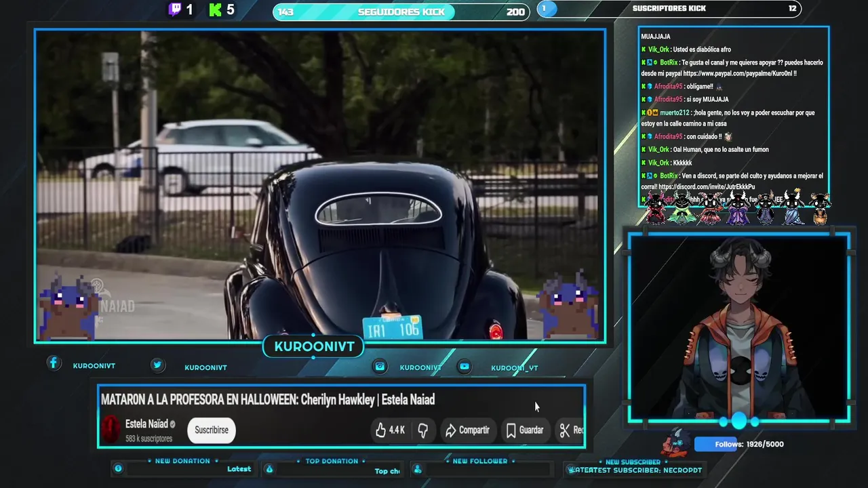Click the '143' follower count number
The height and width of the screenshot is (488, 868).
coord(285,12)
